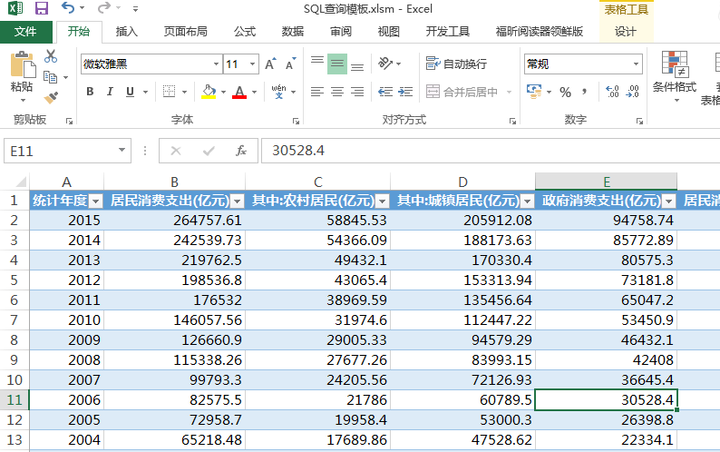Decrease font size with the small A
720x452 pixels.
pos(291,64)
